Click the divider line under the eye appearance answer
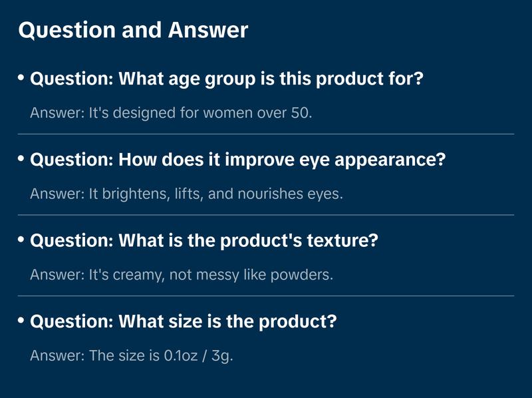 coord(266,215)
